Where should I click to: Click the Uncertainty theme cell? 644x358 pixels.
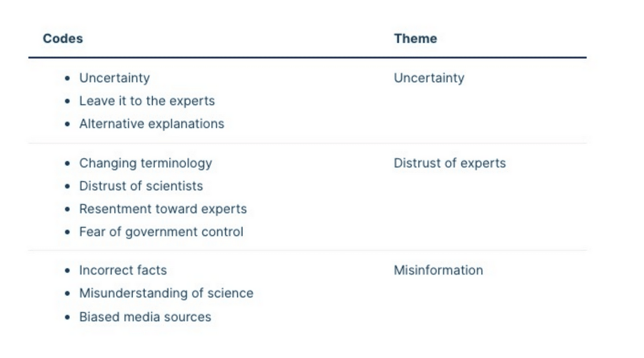click(429, 78)
